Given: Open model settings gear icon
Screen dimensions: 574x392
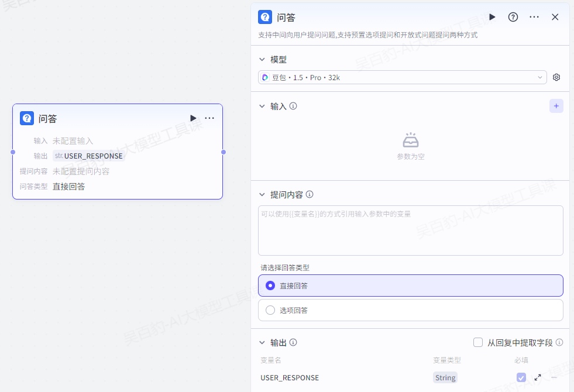Looking at the screenshot, I should click(x=556, y=77).
